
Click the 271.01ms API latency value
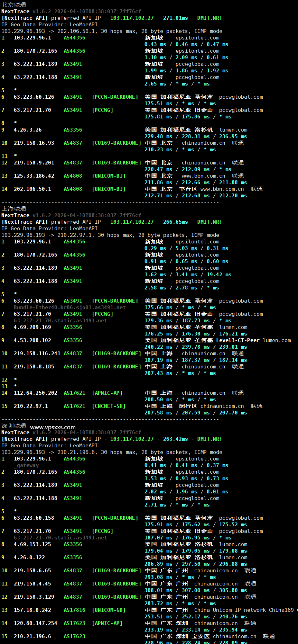point(175,18)
